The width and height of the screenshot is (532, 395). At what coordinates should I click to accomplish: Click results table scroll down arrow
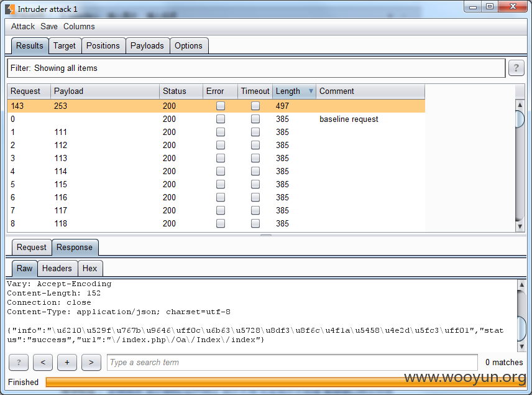tap(520, 226)
